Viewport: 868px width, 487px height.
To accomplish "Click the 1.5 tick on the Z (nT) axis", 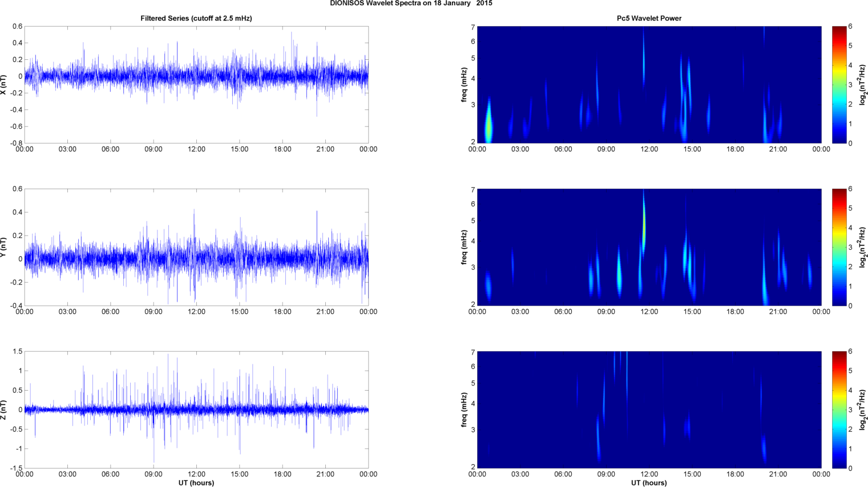I will tap(17, 352).
